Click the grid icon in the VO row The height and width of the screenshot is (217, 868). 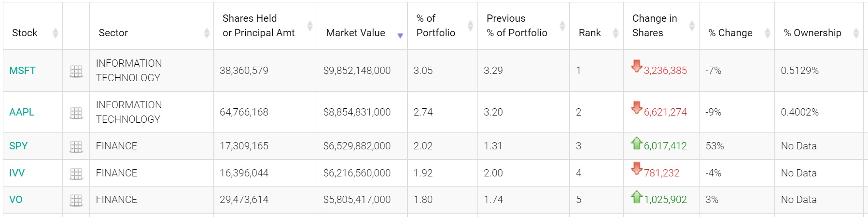(76, 200)
